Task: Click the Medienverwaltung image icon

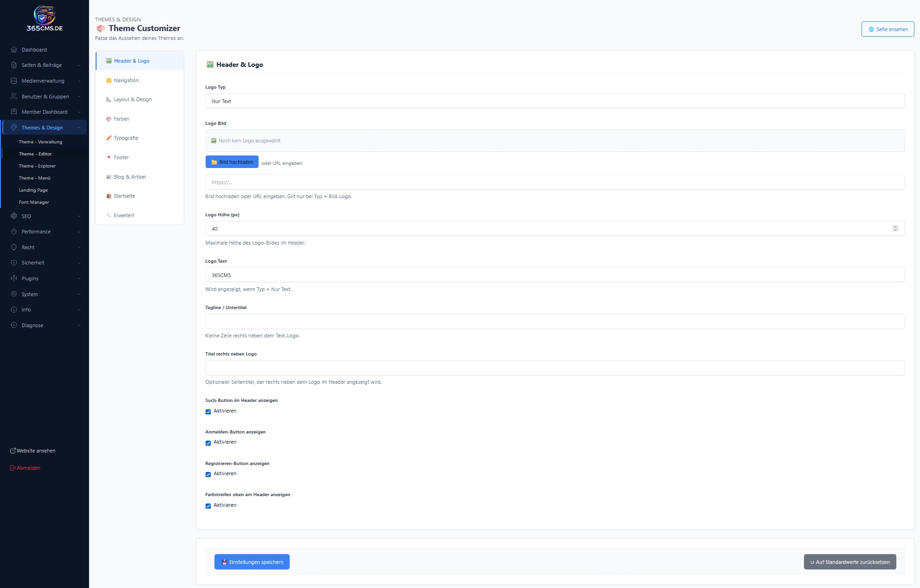Action: [x=14, y=81]
